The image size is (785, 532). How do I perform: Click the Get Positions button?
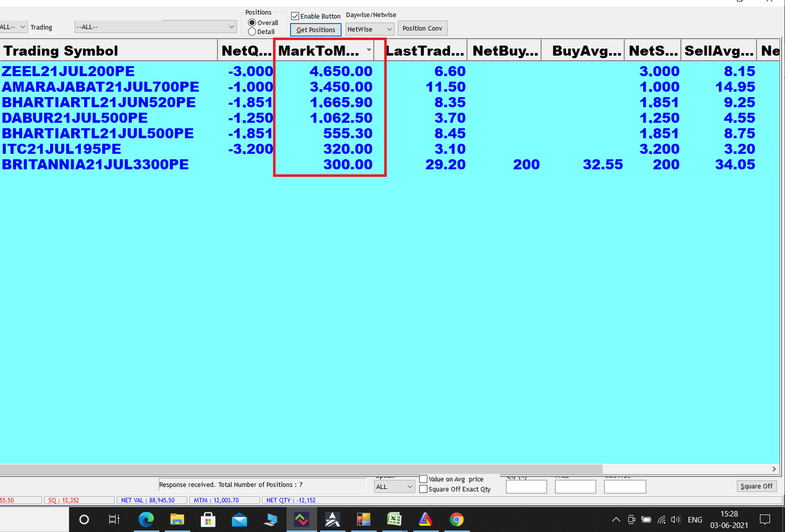click(x=316, y=30)
